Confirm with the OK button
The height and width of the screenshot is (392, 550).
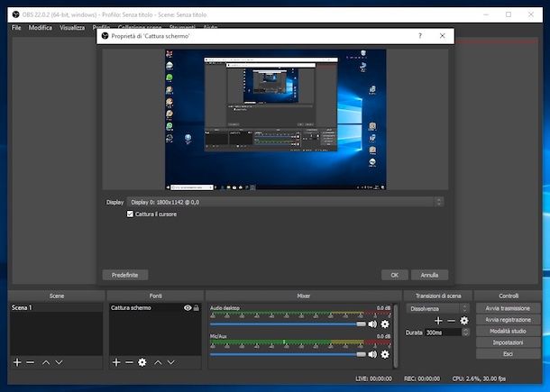(395, 275)
